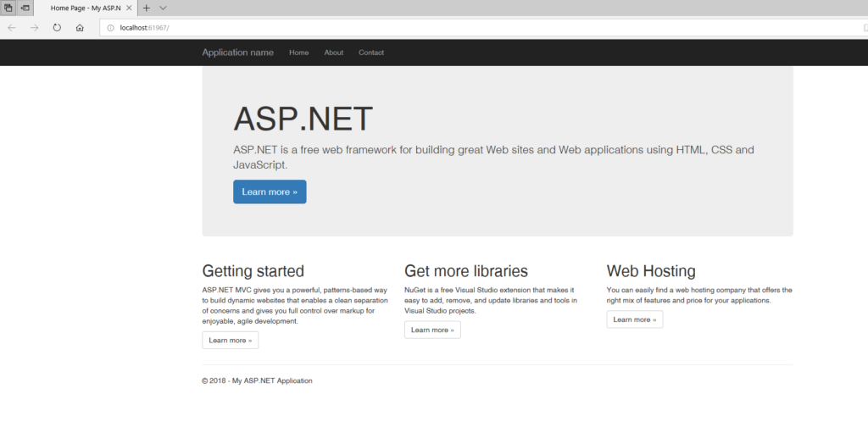Click the 'You can easily find a web hosting' text
868x422 pixels.
[699, 295]
